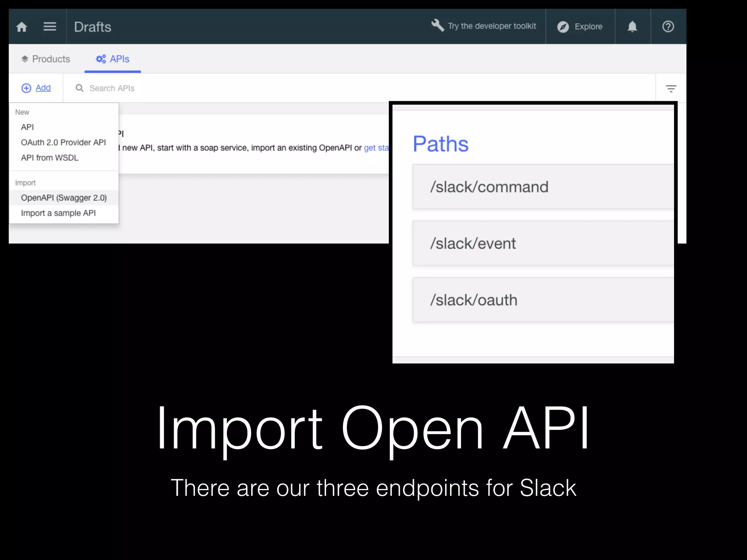Open the hamburger navigation menu
This screenshot has height=560, width=747.
tap(50, 27)
